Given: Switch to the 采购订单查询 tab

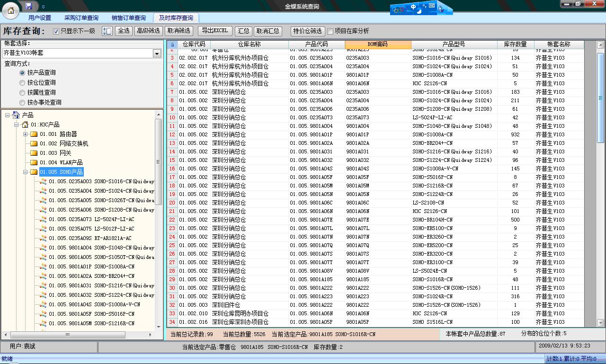Looking at the screenshot, I should click(x=81, y=18).
